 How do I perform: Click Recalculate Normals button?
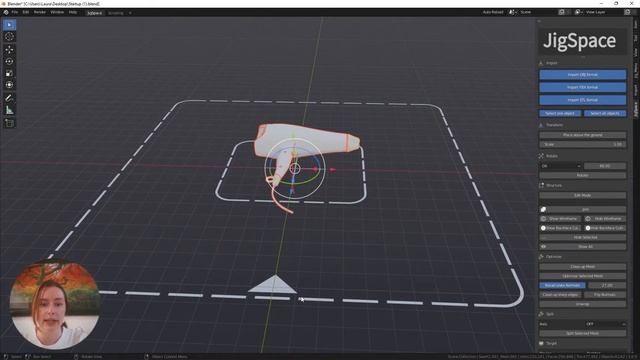click(562, 286)
